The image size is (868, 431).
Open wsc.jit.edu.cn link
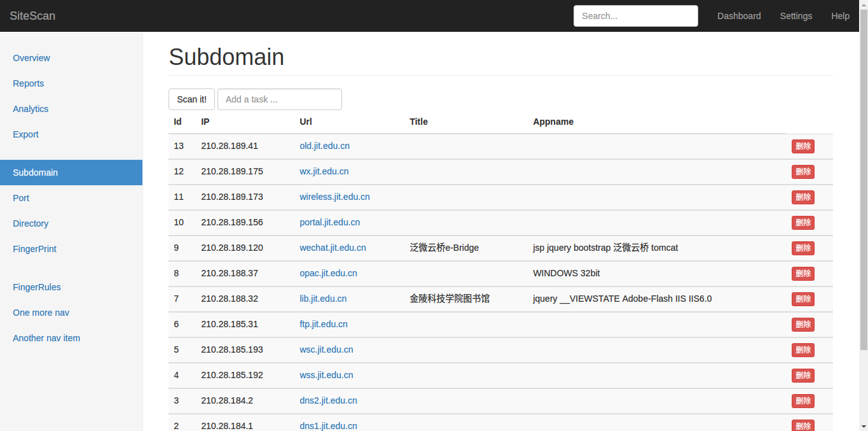click(x=326, y=350)
